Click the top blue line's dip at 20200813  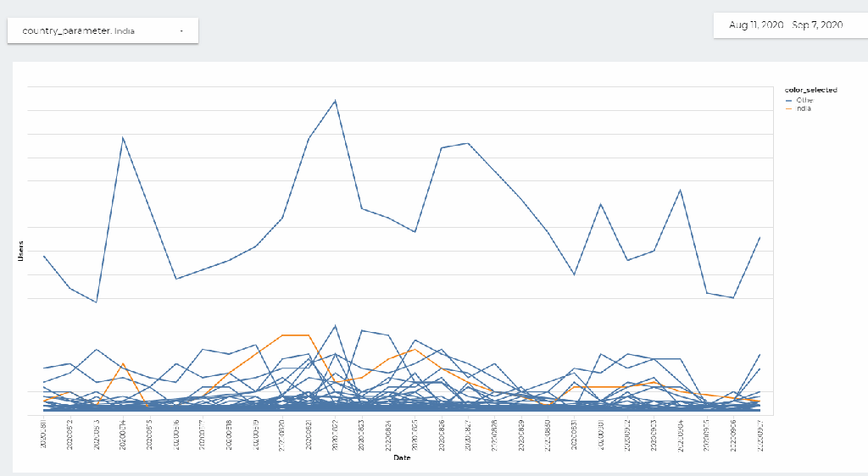click(97, 302)
